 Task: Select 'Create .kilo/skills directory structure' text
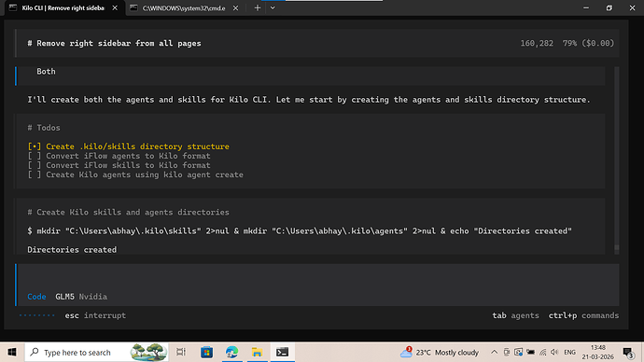pos(137,146)
